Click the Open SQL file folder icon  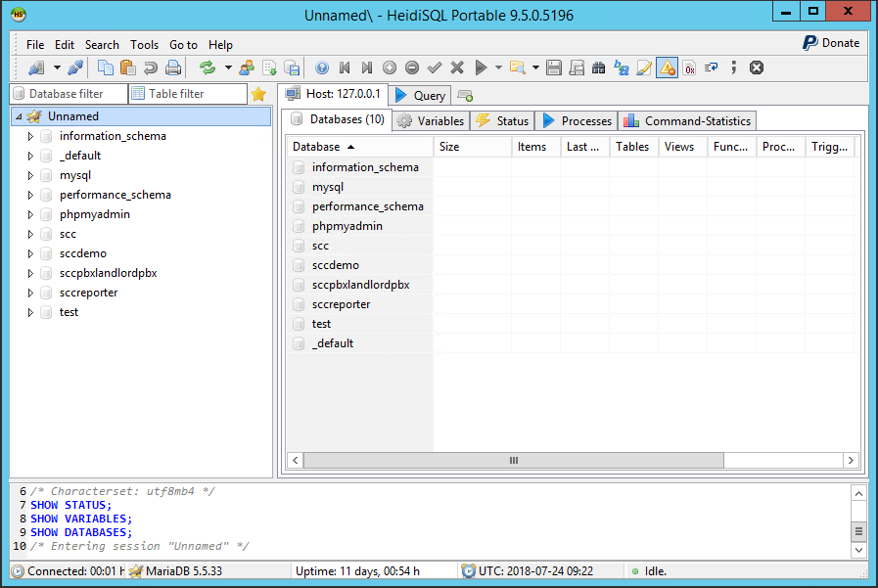click(518, 68)
